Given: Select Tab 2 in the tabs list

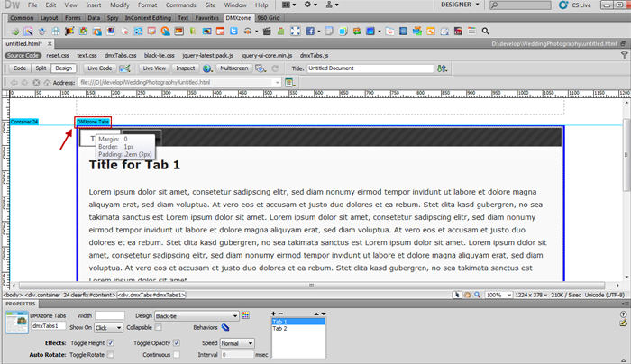Looking at the screenshot, I should coord(279,328).
